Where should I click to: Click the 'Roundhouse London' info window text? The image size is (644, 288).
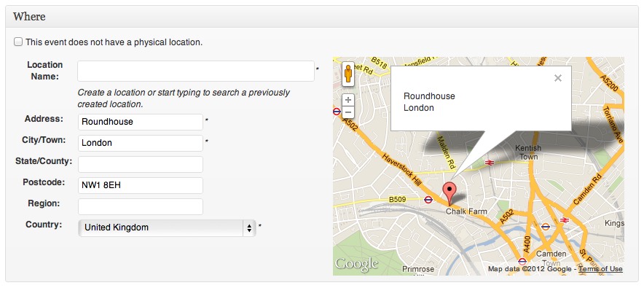tap(429, 102)
